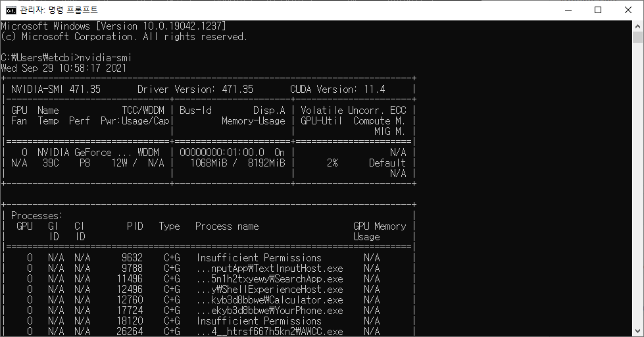
Task: Click compute mode 'Default' value
Action: tap(387, 163)
